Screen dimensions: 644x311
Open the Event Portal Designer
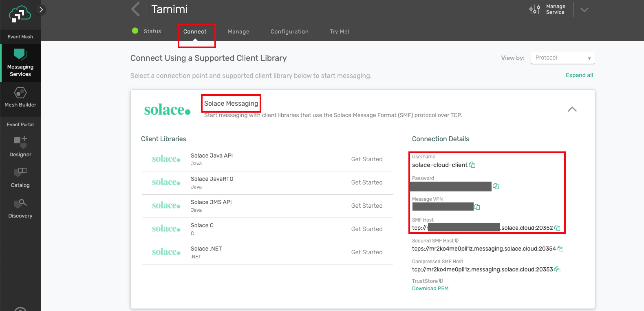[20, 147]
